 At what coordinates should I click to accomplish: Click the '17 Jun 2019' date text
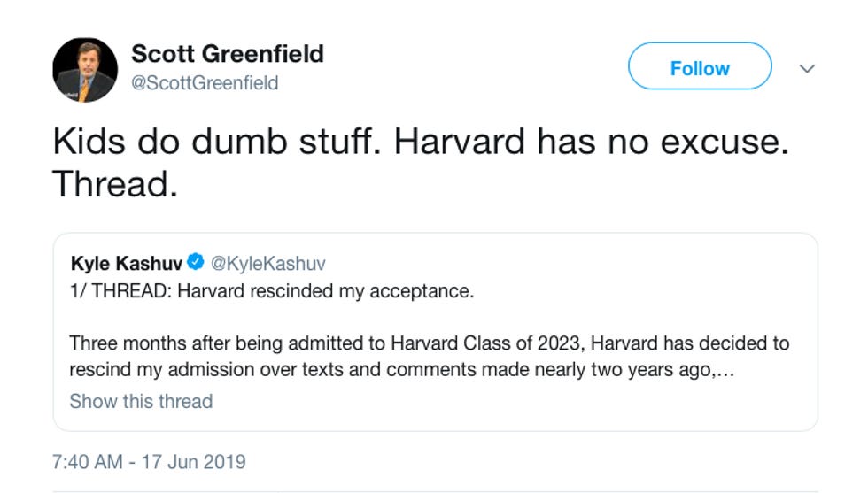193,462
